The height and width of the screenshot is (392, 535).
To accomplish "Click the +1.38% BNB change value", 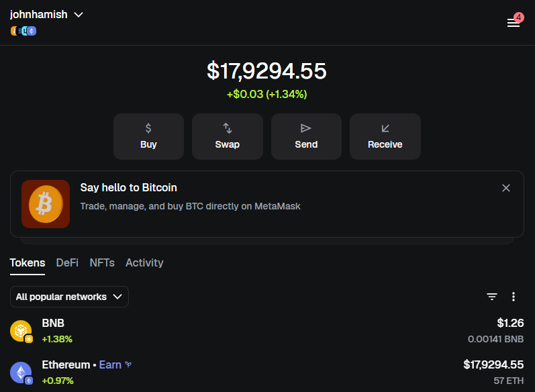I will (57, 339).
